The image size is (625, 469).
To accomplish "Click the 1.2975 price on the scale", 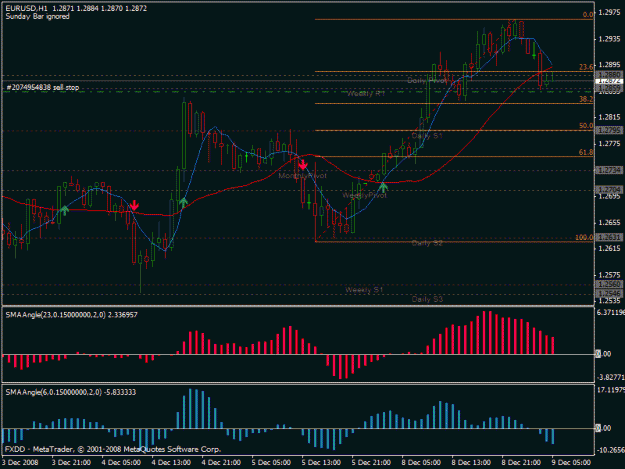I will tap(609, 13).
